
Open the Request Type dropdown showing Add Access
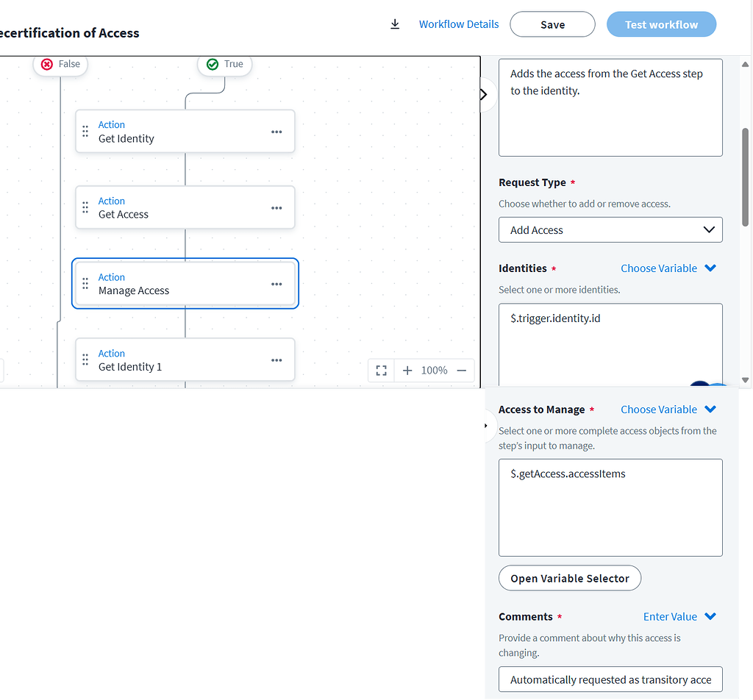(610, 229)
